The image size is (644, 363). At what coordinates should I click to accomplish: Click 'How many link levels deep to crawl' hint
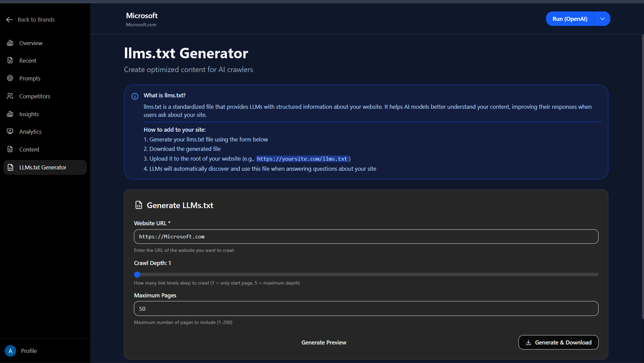coord(217,283)
